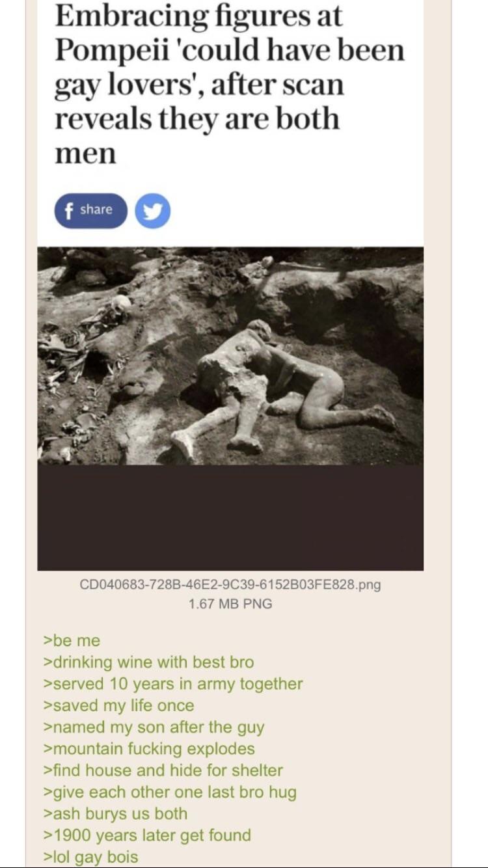Select the '1900 years later get found' line
The image size is (488, 868).
coord(147,835)
